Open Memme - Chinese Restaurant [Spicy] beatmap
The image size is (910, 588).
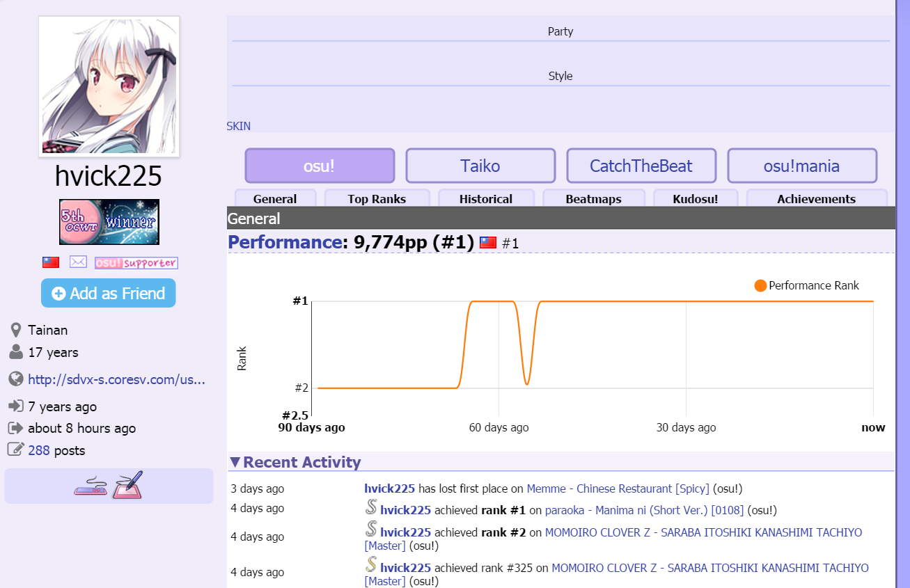point(618,488)
